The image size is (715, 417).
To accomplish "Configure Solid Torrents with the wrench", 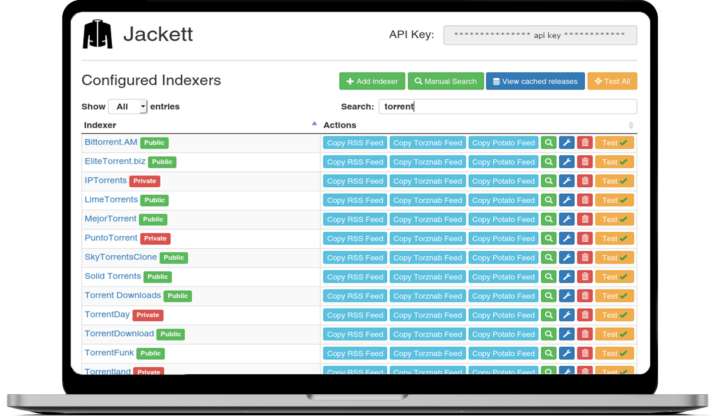I will [566, 277].
